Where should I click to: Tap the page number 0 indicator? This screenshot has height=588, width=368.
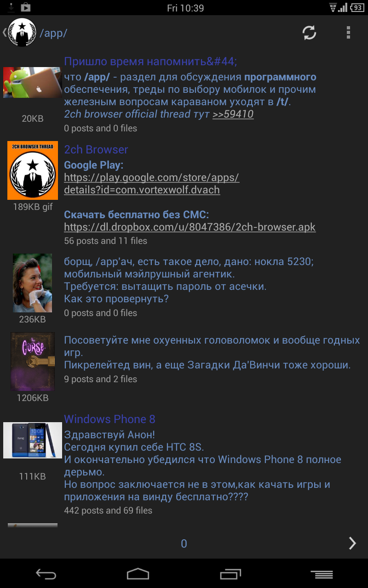pyautogui.click(x=184, y=544)
